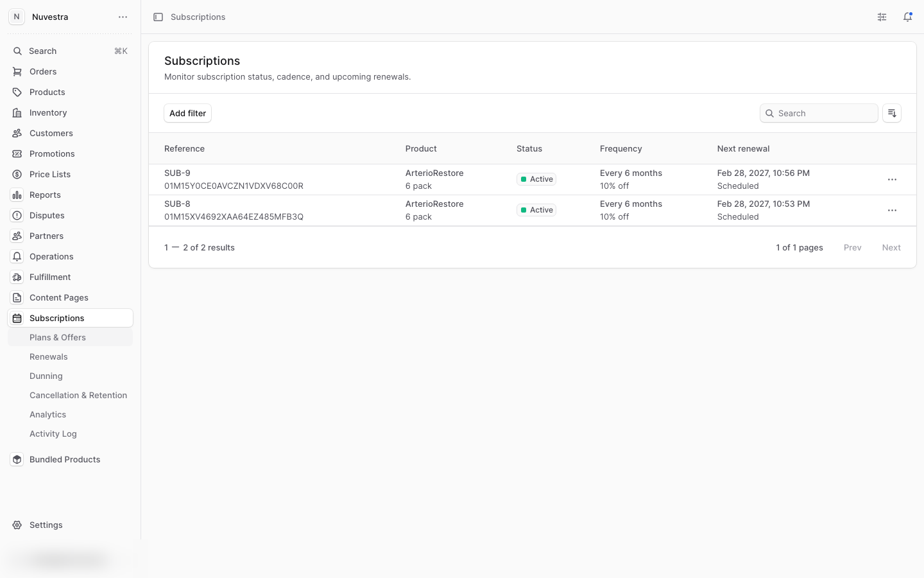Open the Customers page link
Viewport: 924px width, 578px height.
click(70, 133)
